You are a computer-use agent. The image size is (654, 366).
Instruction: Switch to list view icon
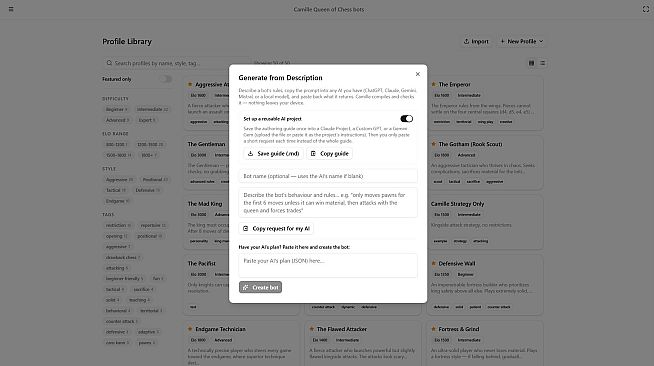click(x=543, y=63)
